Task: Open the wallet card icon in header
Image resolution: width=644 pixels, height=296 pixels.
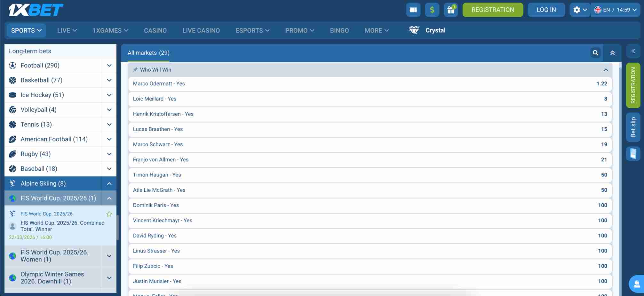Action: click(413, 10)
